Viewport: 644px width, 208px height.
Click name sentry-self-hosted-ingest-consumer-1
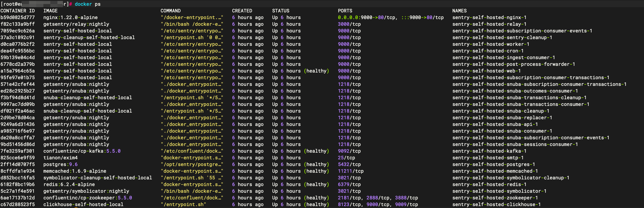pos(504,57)
